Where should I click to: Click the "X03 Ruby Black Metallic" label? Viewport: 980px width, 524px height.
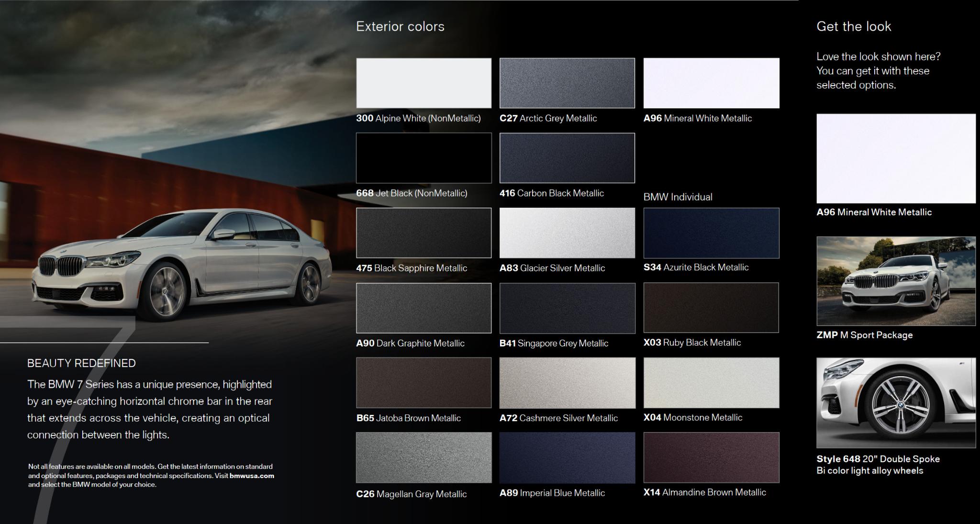click(692, 343)
